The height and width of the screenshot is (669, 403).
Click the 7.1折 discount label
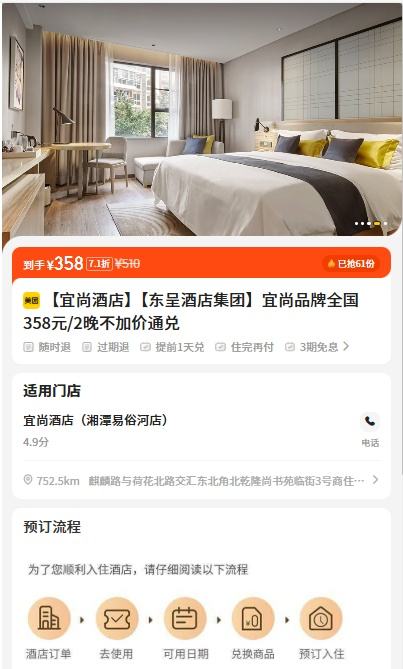pyautogui.click(x=99, y=264)
